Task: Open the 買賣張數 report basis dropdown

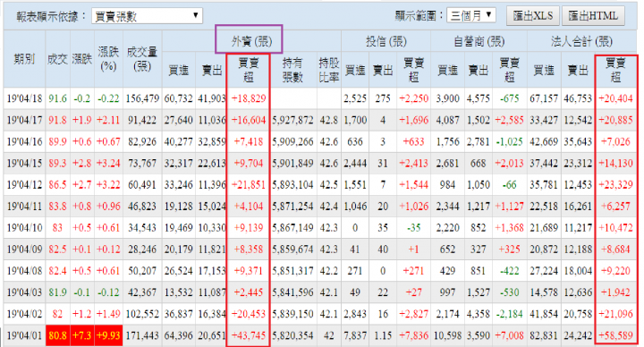Action: (x=147, y=16)
